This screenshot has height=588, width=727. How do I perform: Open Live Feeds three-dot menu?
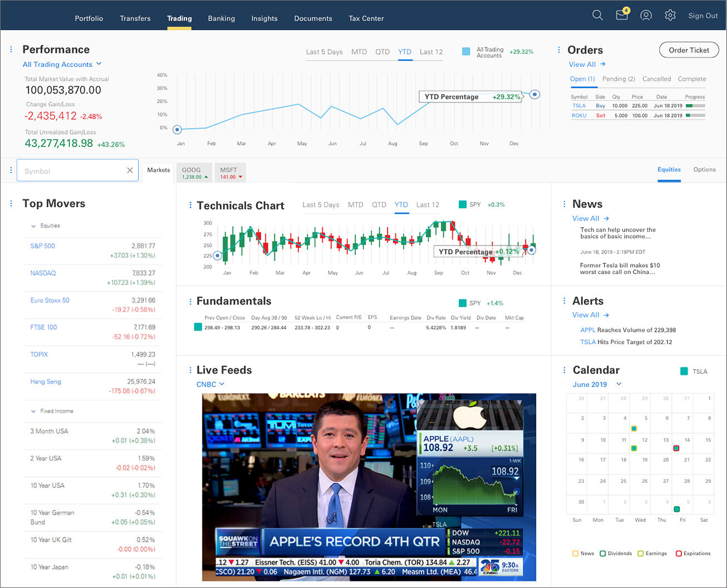190,370
